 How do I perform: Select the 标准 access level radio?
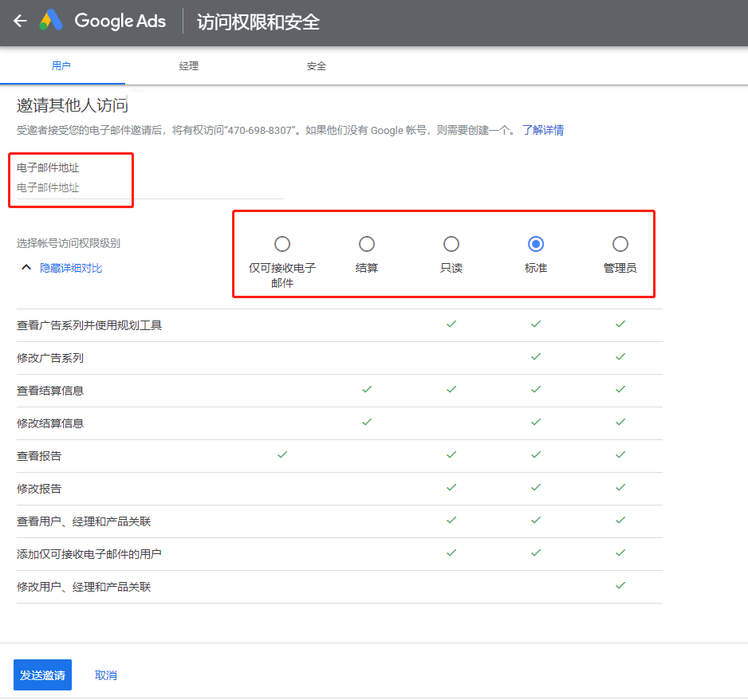[x=536, y=244]
